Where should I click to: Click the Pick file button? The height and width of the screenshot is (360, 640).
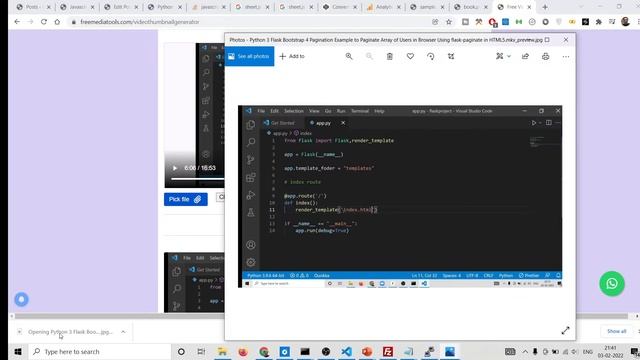(x=186, y=199)
